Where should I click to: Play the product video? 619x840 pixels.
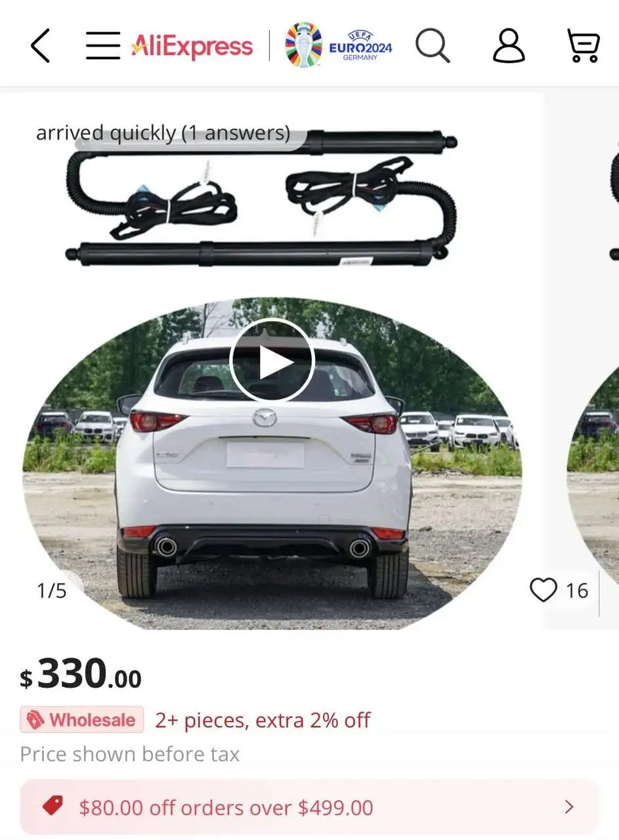click(272, 361)
